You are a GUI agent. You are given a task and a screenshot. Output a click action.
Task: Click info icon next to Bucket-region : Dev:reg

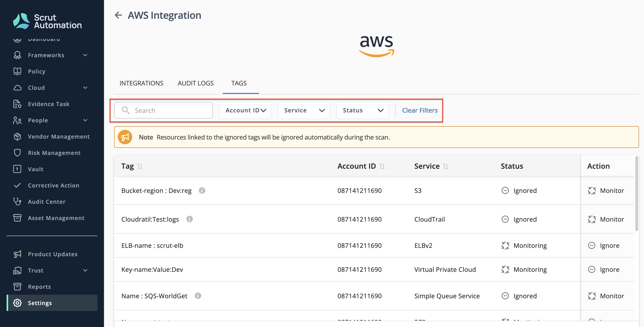pyautogui.click(x=202, y=190)
